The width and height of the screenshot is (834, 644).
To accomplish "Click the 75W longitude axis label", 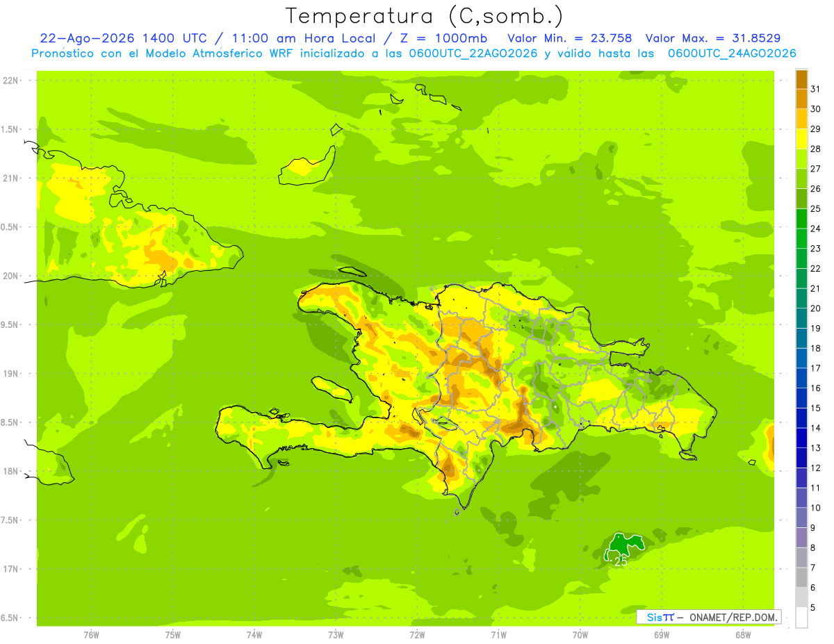I will tap(172, 635).
